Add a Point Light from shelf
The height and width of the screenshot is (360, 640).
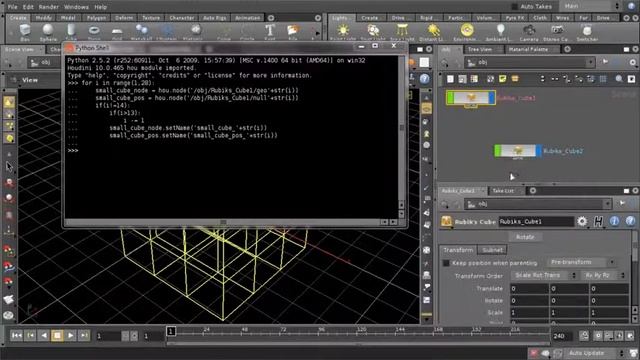click(343, 33)
